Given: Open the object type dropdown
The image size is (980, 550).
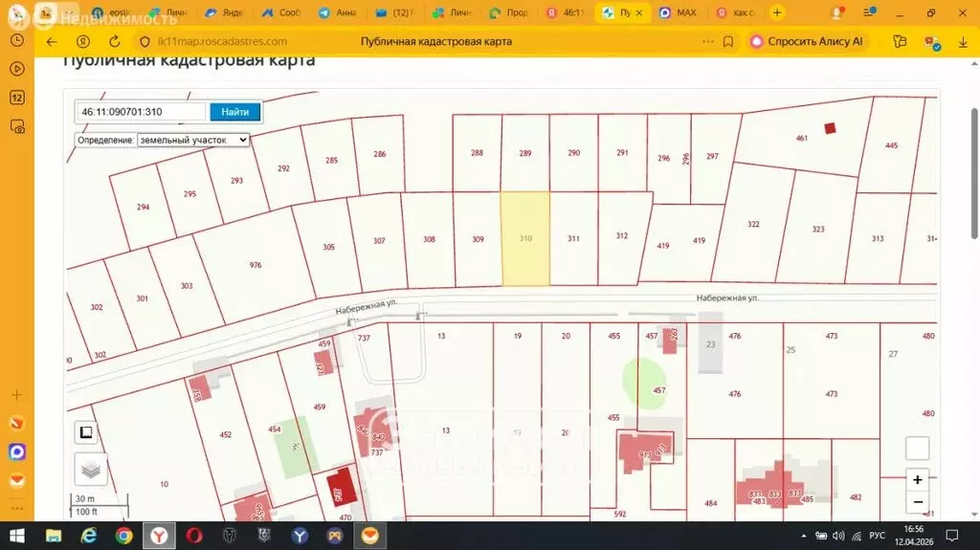Looking at the screenshot, I should 193,140.
